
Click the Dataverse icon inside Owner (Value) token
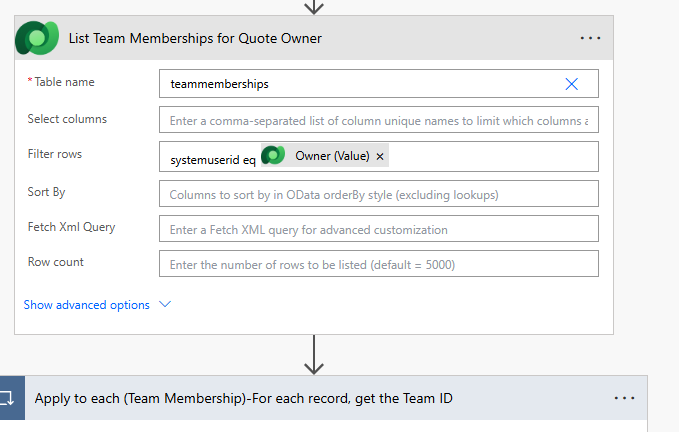274,156
